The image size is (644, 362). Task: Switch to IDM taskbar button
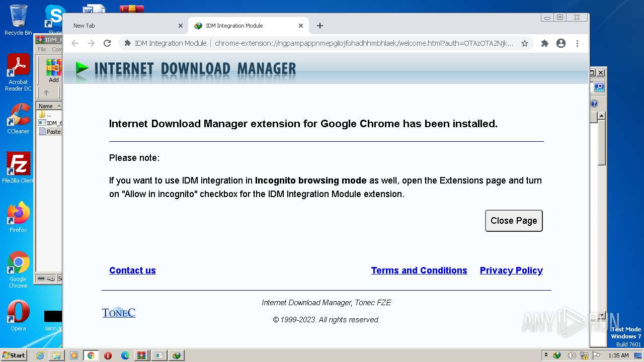tap(177, 355)
